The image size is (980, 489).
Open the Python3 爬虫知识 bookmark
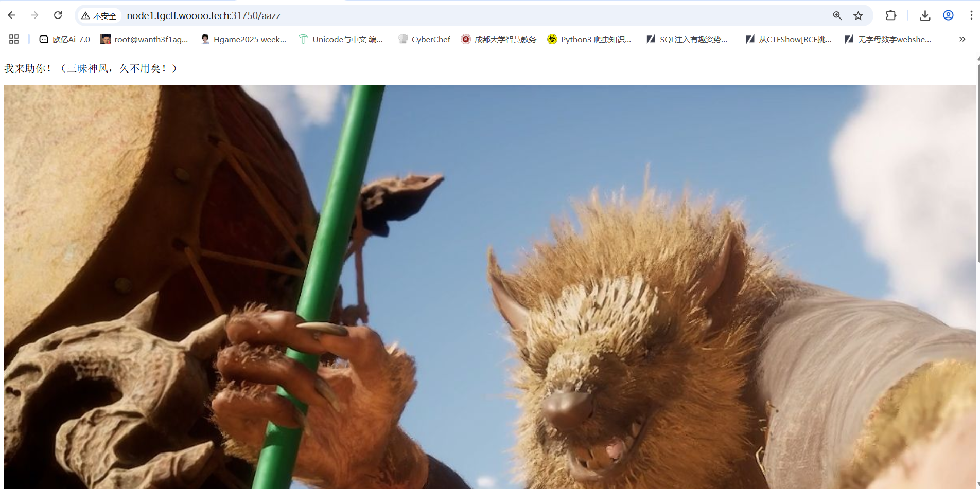click(589, 39)
